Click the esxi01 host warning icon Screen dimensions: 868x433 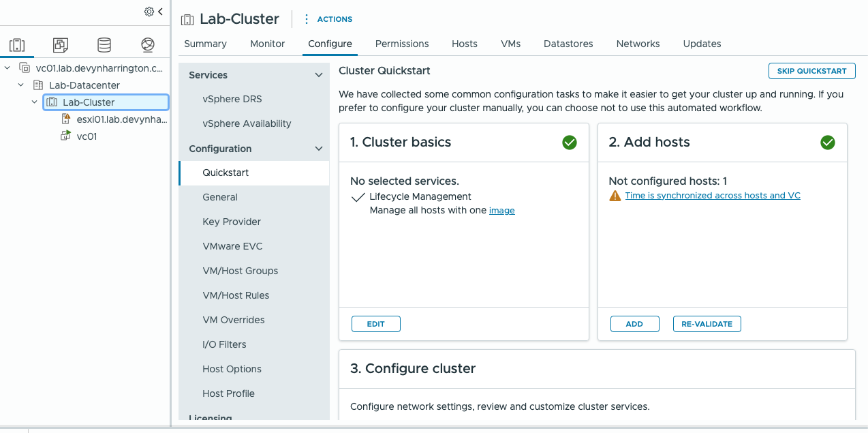pyautogui.click(x=65, y=119)
